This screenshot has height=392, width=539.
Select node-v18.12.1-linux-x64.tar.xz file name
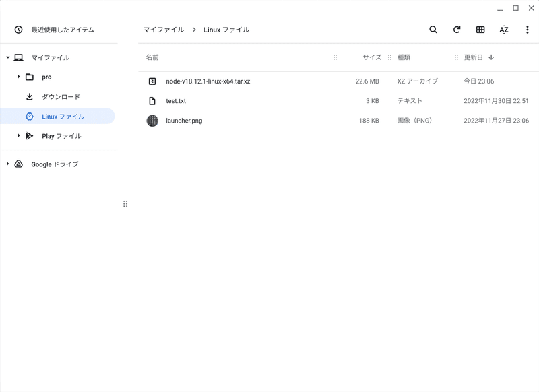[x=208, y=81]
